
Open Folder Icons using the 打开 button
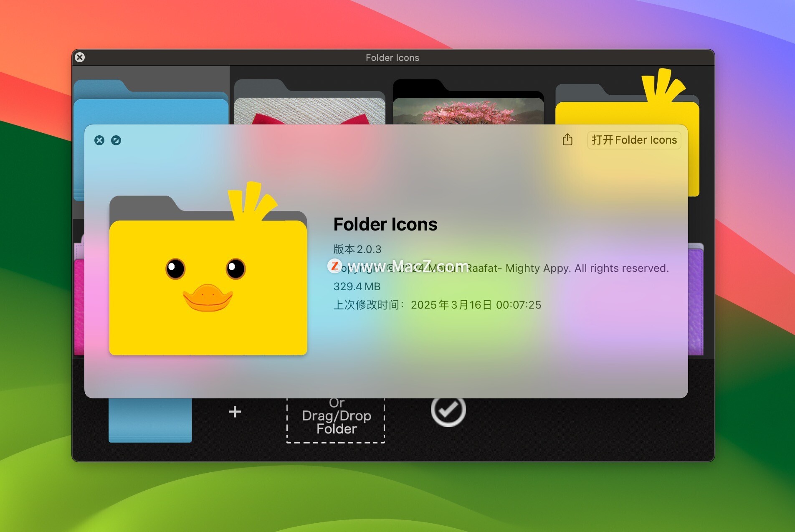coord(634,140)
